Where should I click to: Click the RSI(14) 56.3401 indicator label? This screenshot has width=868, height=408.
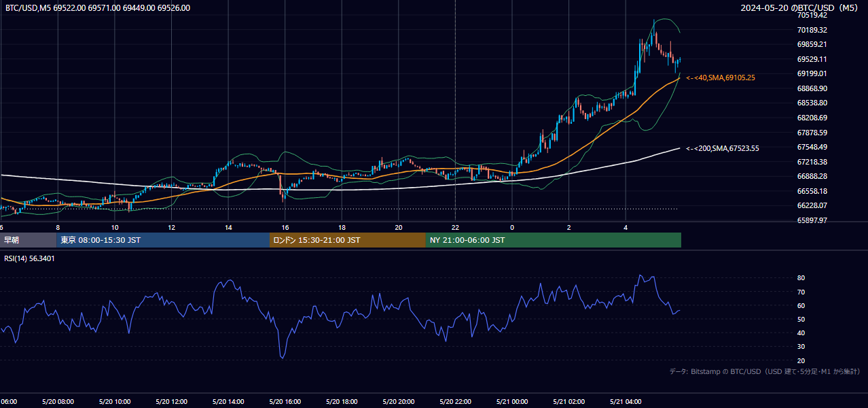30,258
